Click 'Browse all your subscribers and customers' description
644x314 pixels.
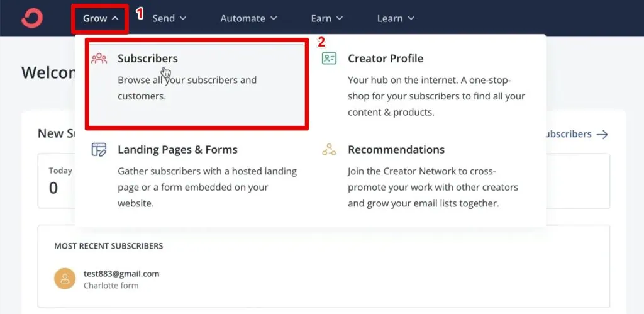[x=187, y=88]
